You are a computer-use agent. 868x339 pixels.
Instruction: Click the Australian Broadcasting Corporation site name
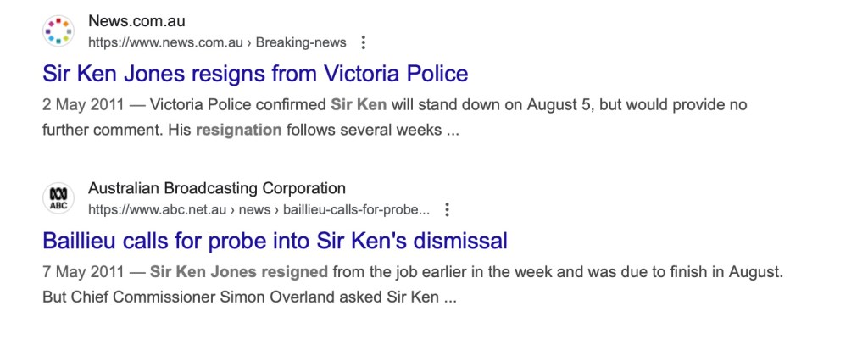click(216, 189)
